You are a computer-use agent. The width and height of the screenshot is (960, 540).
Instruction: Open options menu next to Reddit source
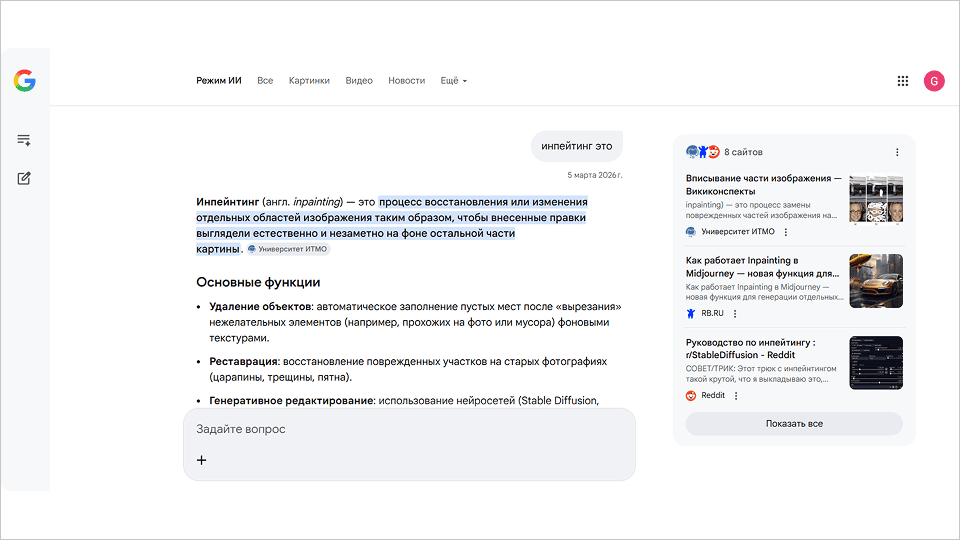pos(736,396)
